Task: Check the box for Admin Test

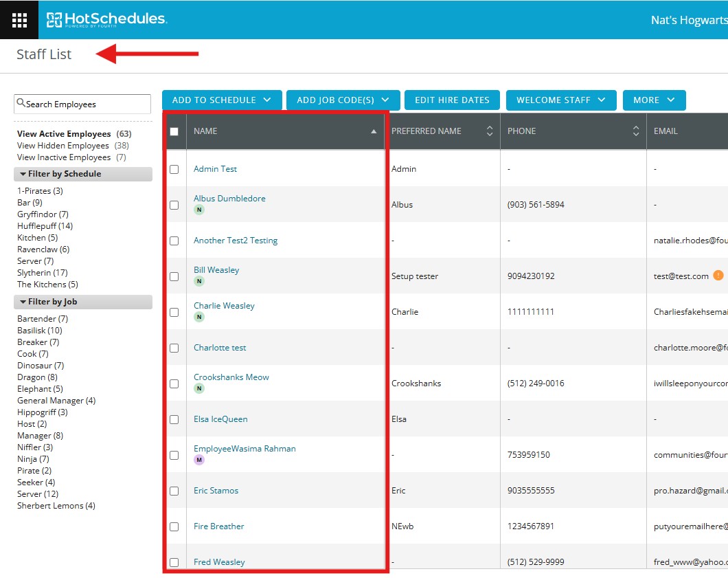Action: pos(174,169)
